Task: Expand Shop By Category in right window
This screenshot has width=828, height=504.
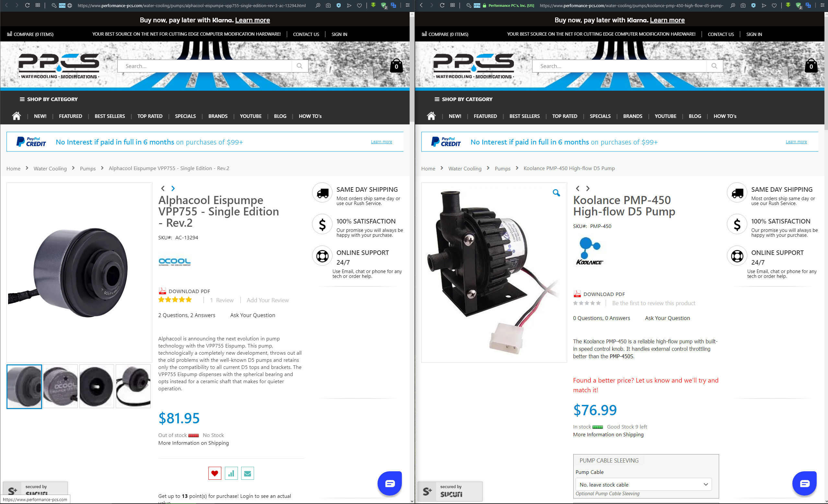Action: point(463,99)
